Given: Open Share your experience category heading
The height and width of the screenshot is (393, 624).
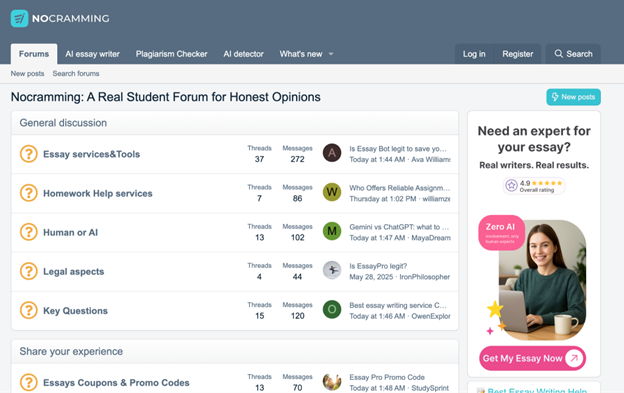Looking at the screenshot, I should pyautogui.click(x=71, y=352).
